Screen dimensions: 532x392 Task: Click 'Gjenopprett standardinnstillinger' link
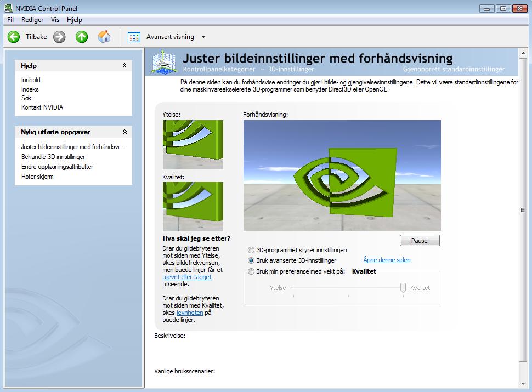[454, 69]
